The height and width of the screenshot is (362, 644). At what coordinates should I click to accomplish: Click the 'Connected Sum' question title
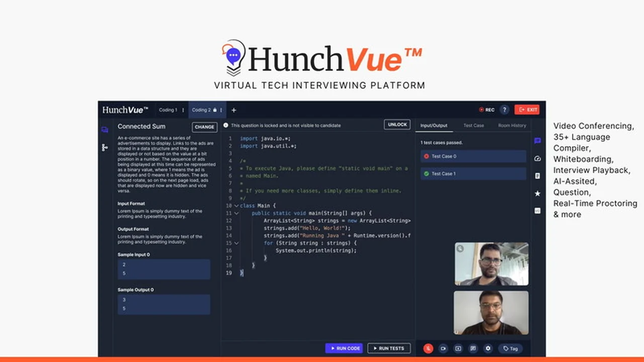click(141, 126)
